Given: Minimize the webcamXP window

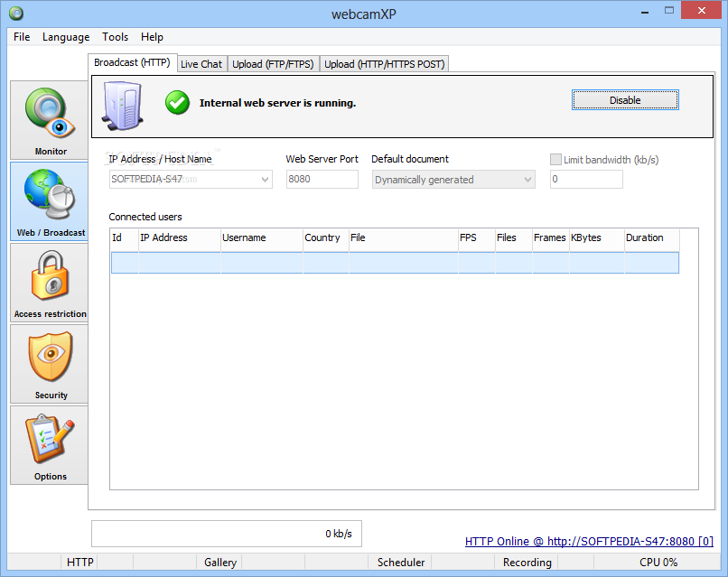Looking at the screenshot, I should click(x=644, y=11).
